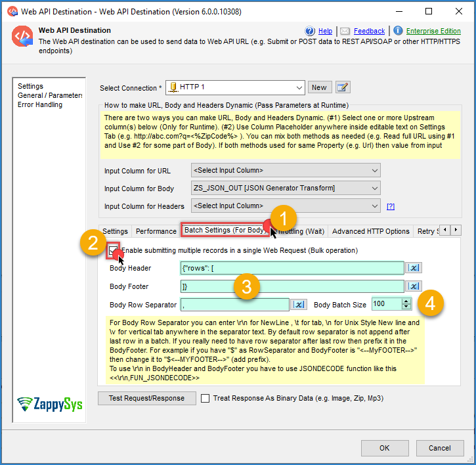Image resolution: width=476 pixels, height=465 pixels.
Task: Expand the Input Column for Body dropdown
Action: 286,188
